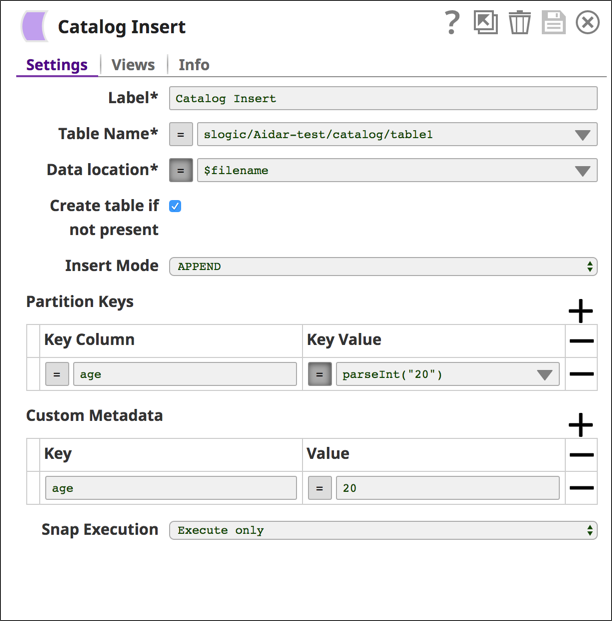Remove the age custom metadata row

pos(580,488)
